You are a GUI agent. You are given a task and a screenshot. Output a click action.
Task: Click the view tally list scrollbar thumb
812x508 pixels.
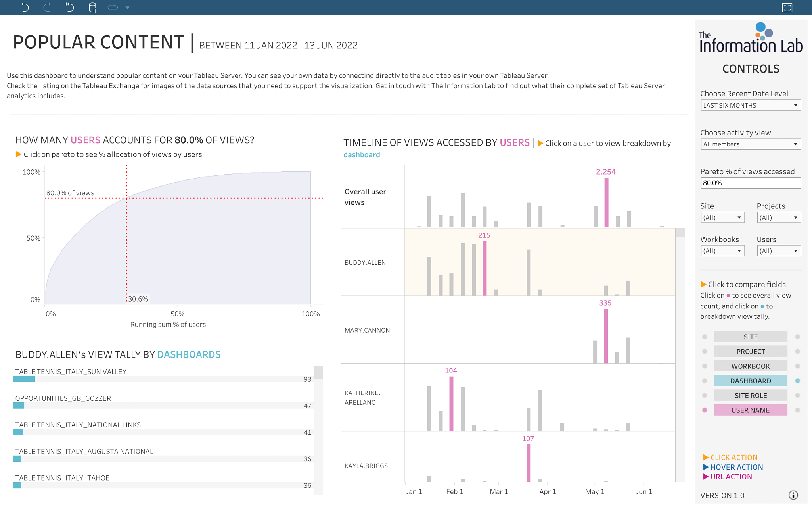(x=318, y=372)
